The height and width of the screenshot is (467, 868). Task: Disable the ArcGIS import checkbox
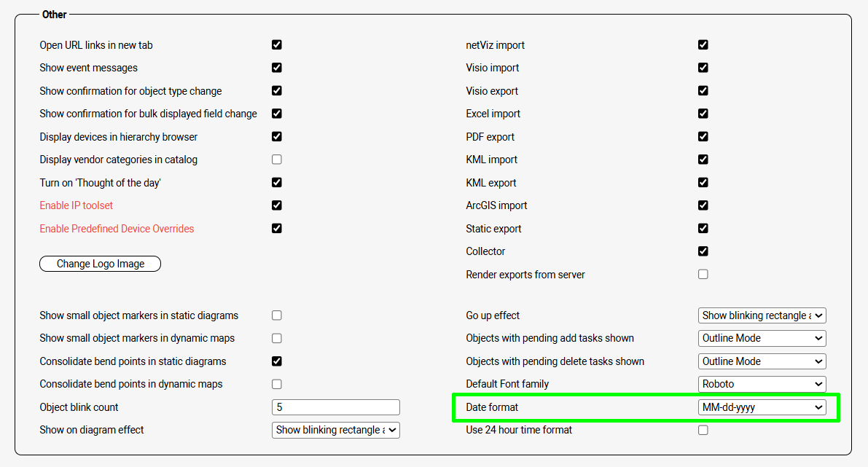click(x=703, y=205)
